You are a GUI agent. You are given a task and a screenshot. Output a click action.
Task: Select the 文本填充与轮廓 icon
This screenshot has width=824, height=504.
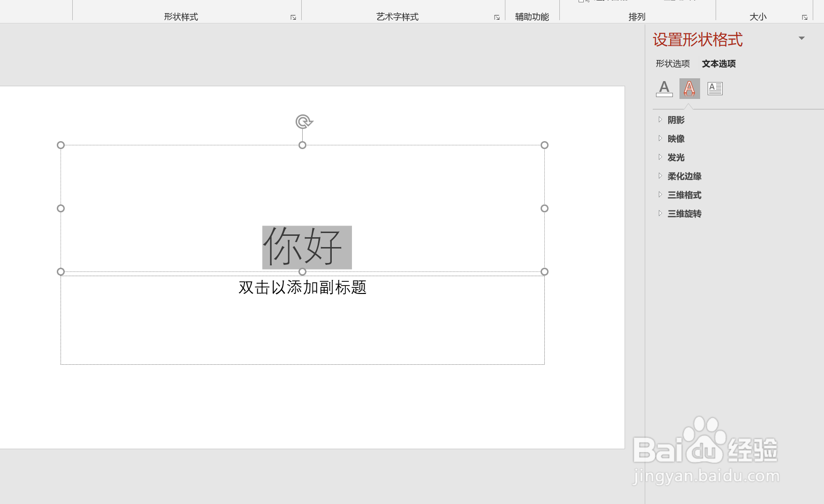click(664, 88)
